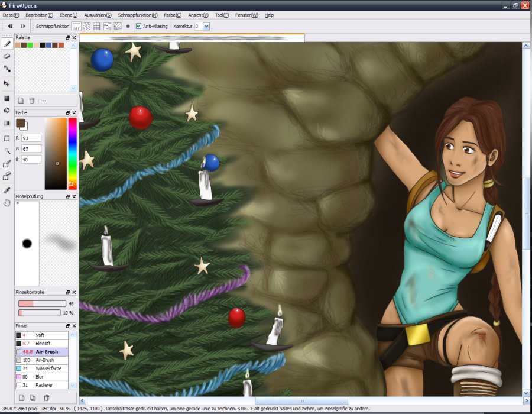Select the Magic Wand tool
The image size is (532, 414).
7,151
